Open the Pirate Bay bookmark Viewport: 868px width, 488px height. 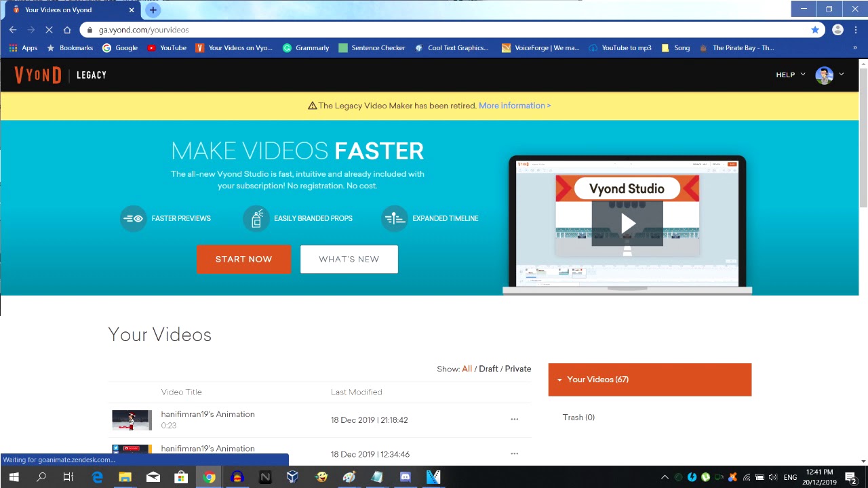pos(736,48)
